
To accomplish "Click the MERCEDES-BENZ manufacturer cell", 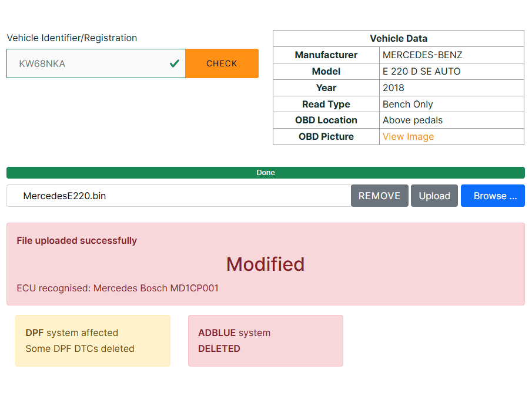I will pyautogui.click(x=422, y=55).
